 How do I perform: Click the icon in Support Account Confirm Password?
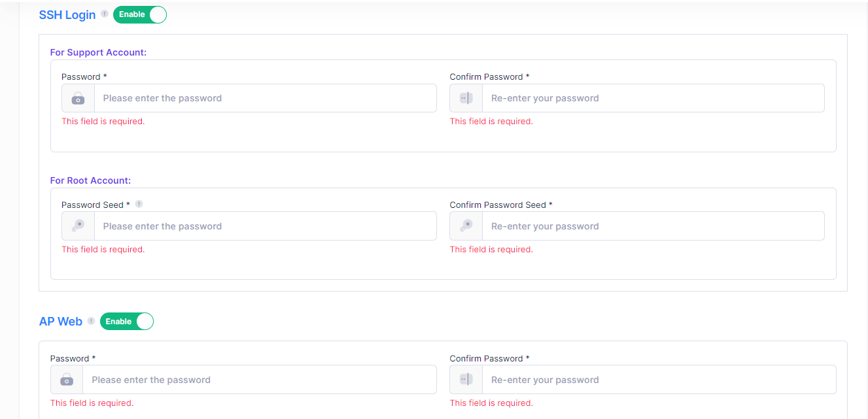pyautogui.click(x=466, y=98)
